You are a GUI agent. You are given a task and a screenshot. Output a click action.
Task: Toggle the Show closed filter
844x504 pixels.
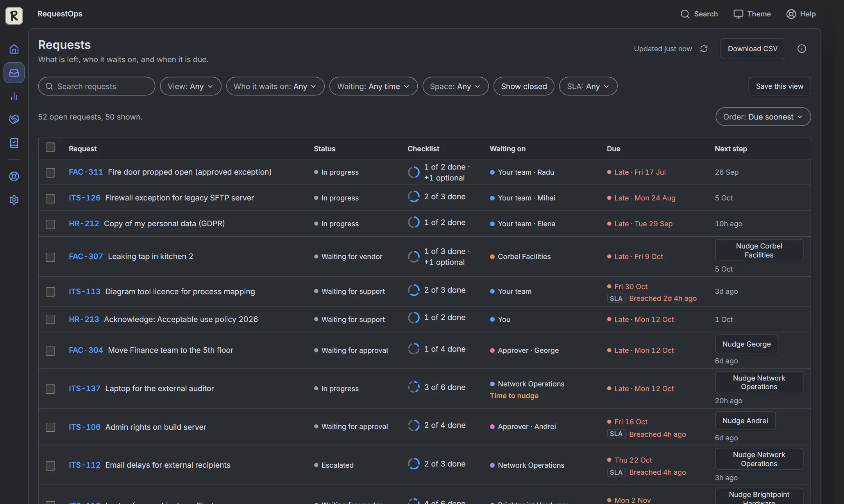(524, 86)
